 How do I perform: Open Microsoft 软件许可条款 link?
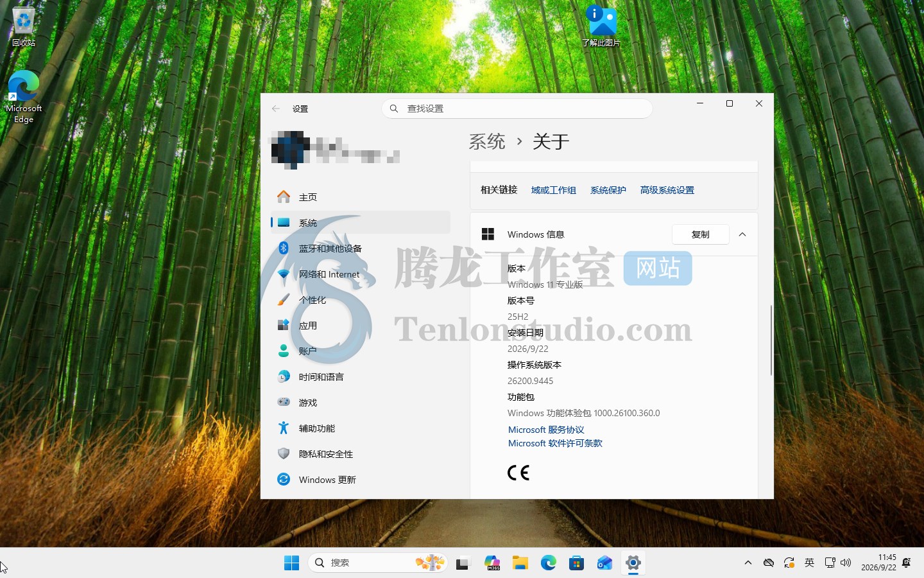(x=555, y=443)
